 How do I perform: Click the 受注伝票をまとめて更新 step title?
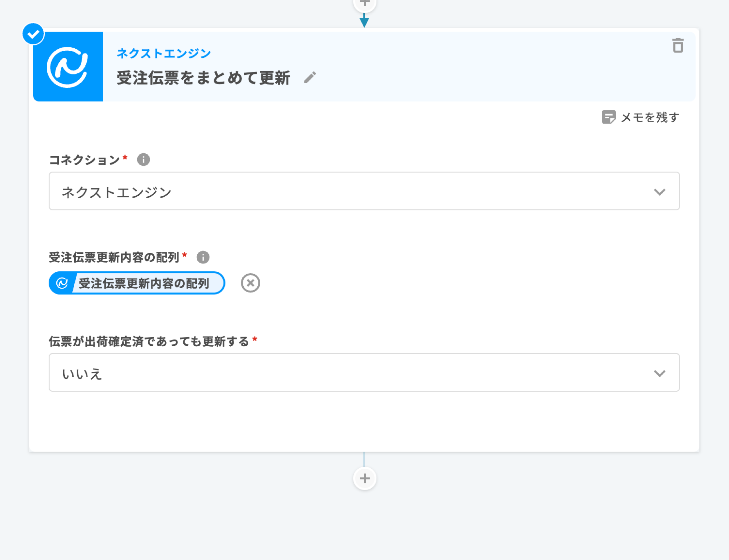203,78
